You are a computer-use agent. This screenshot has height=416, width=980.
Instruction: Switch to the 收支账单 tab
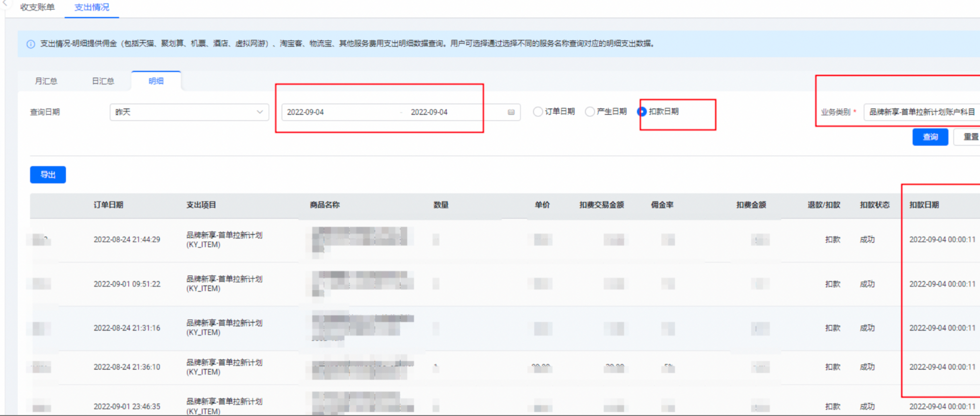point(38,7)
